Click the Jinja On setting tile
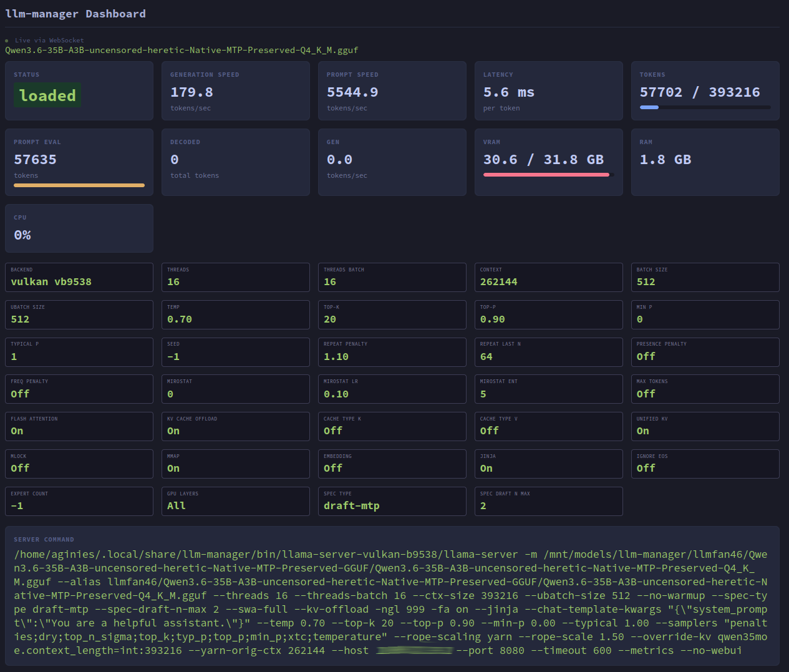 coord(548,464)
